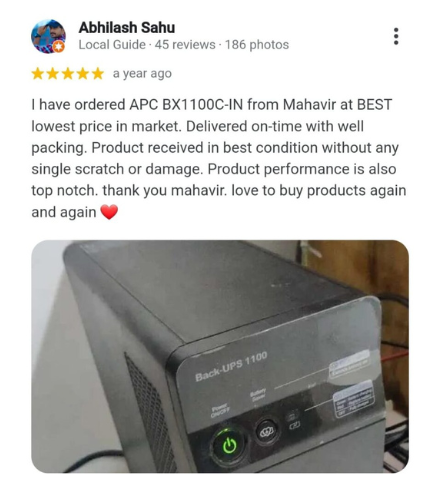This screenshot has width=427, height=493.
Task: Open the 186 photos link
Action: pyautogui.click(x=257, y=45)
